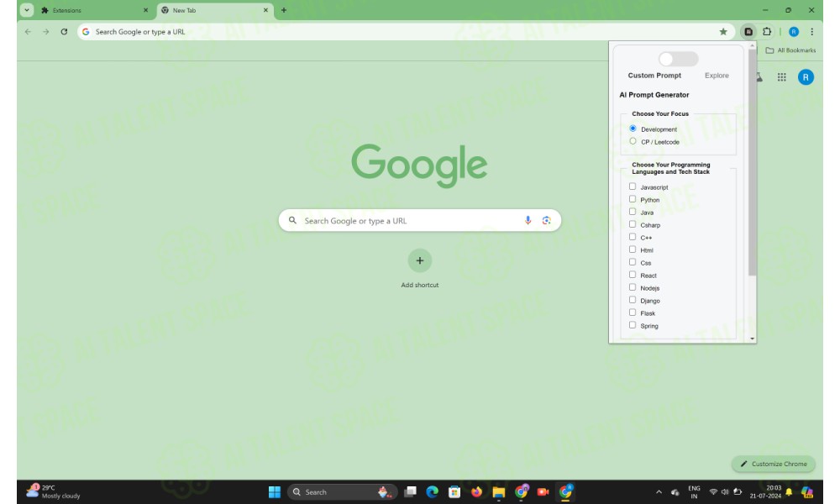Toggle the switch at the top of the popup
Viewport: 840px width, 504px height.
678,59
